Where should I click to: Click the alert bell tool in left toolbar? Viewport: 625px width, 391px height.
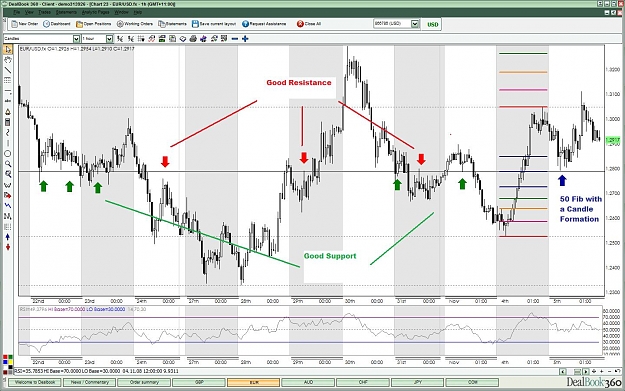point(8,112)
